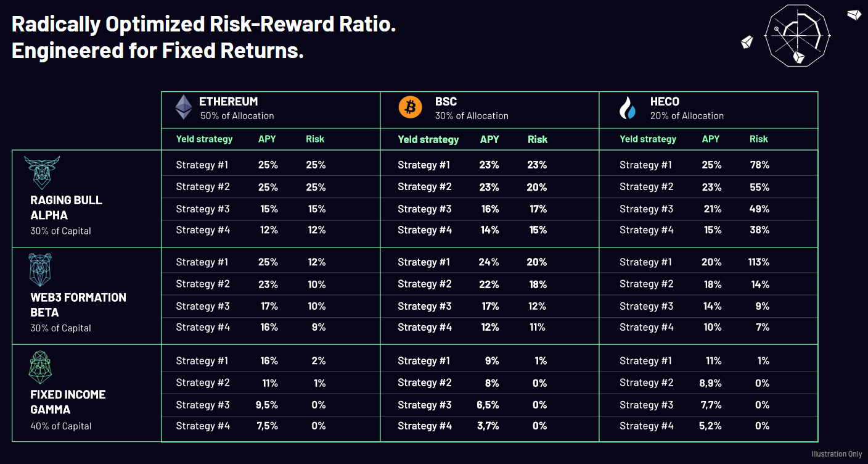Click the 3,7% APY value under BSC
Screen dimensions: 868x464
pos(487,426)
